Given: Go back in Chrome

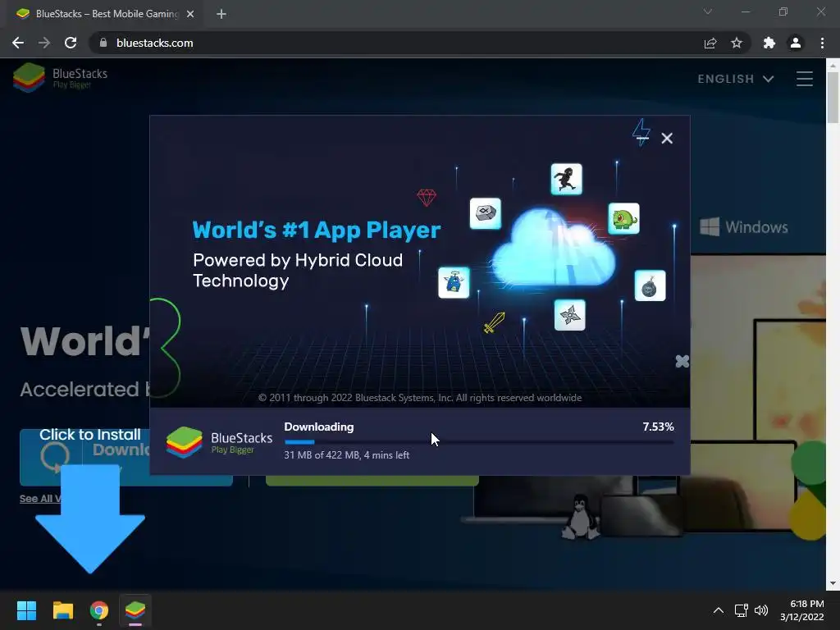Looking at the screenshot, I should click(18, 43).
